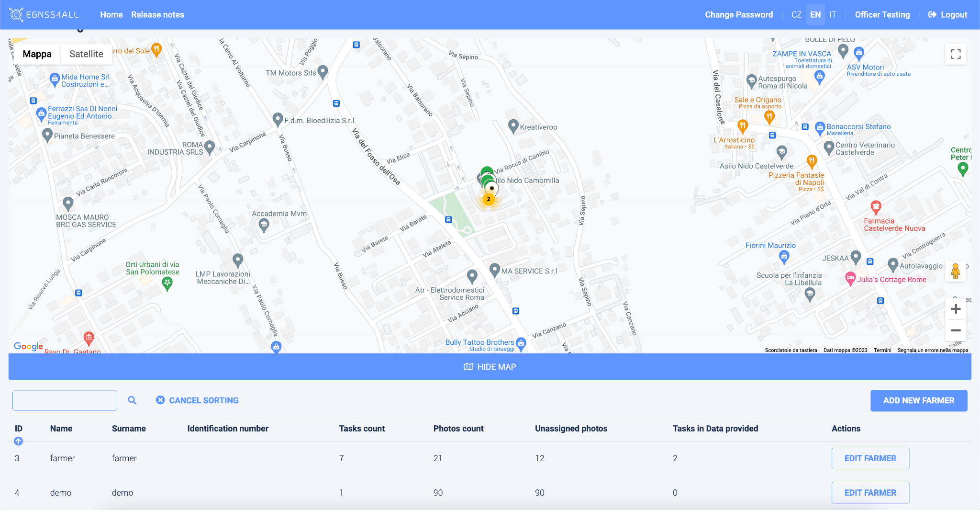980x510 pixels.
Task: Sort table by Surname column
Action: point(129,429)
